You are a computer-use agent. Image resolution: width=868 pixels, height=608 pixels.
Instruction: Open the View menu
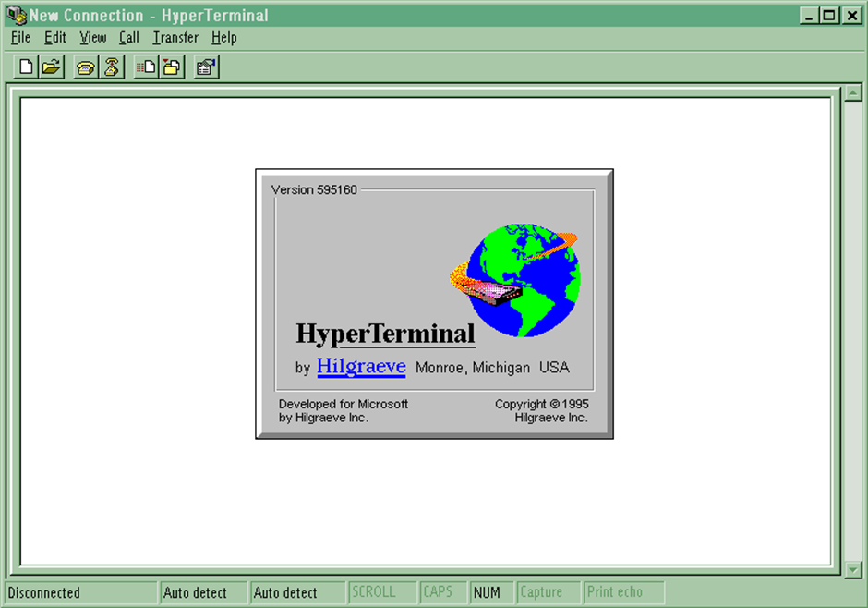(92, 37)
